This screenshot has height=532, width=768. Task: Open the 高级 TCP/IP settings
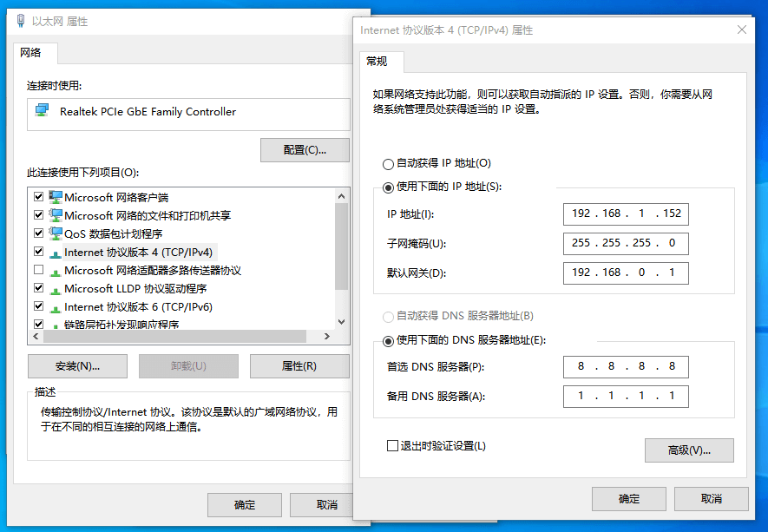point(689,450)
